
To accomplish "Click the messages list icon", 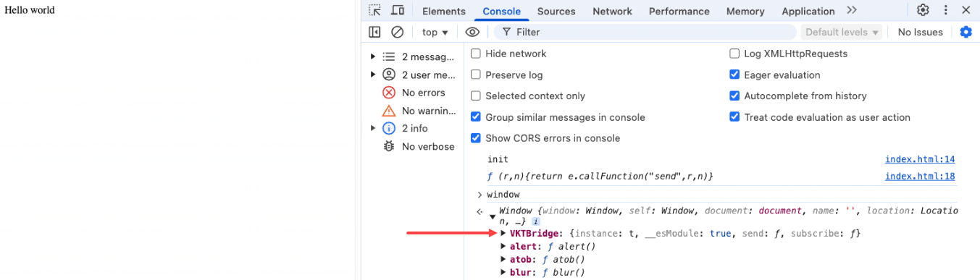I will (x=389, y=56).
